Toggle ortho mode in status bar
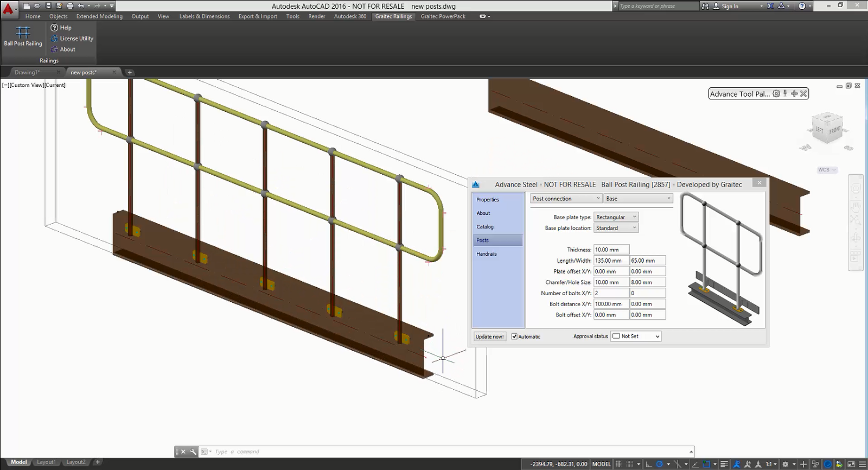The width and height of the screenshot is (868, 470). point(648,464)
